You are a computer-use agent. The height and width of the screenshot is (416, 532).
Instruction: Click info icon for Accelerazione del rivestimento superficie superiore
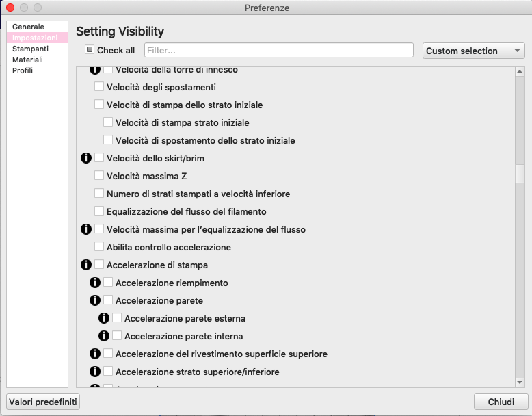point(95,354)
